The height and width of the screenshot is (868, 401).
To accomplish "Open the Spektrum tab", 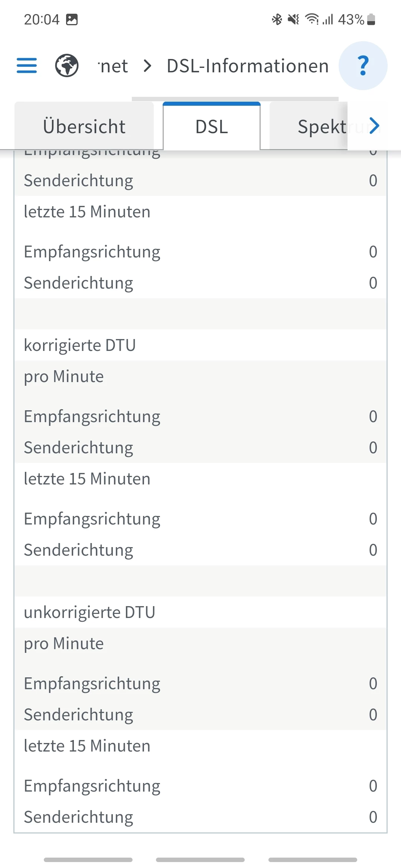I will tap(322, 126).
